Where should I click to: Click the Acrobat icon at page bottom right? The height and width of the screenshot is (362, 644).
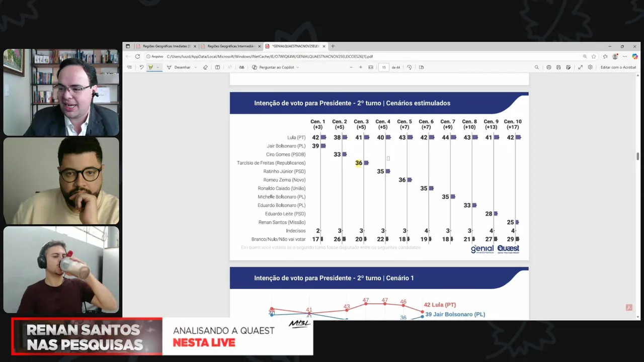click(x=629, y=307)
